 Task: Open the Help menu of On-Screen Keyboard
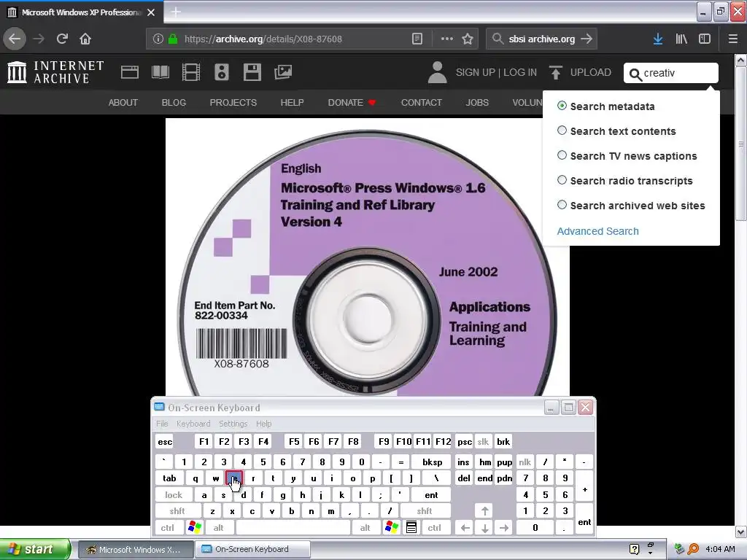263,424
